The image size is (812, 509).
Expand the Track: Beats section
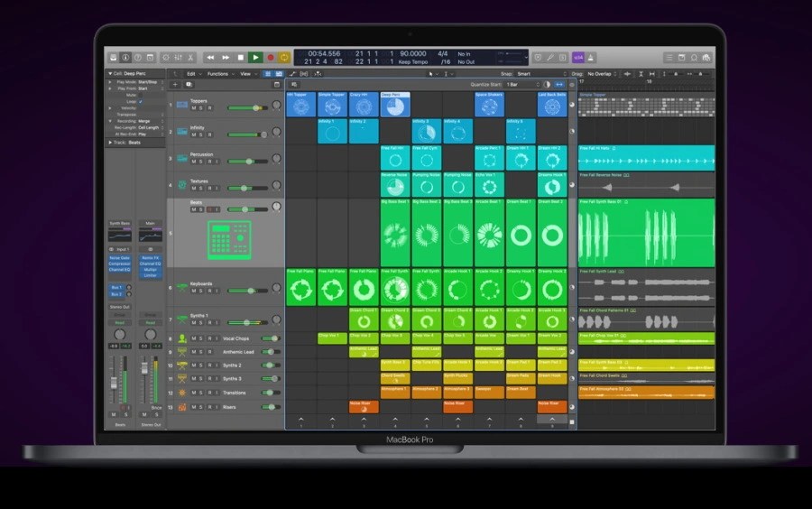110,143
